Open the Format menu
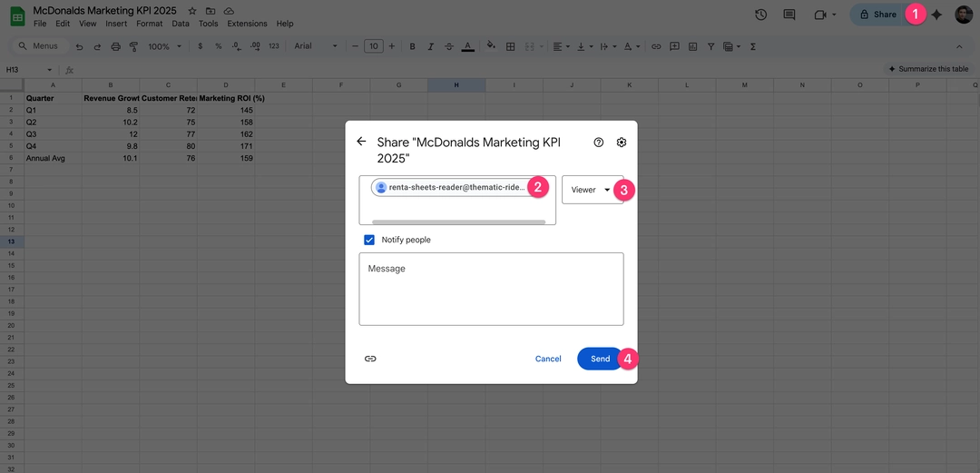 [x=149, y=24]
